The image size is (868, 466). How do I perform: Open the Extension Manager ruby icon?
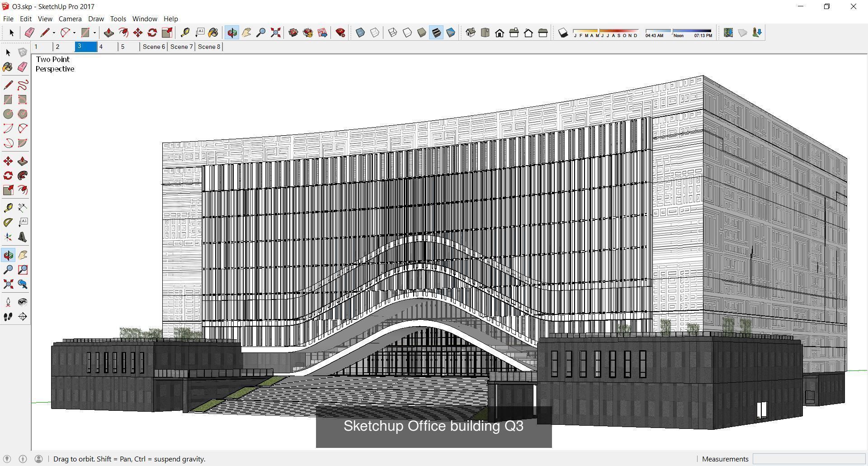tap(340, 33)
